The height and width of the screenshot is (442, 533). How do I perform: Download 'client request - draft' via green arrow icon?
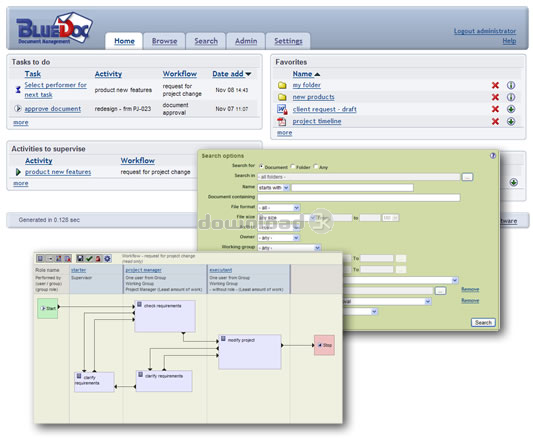coord(511,109)
